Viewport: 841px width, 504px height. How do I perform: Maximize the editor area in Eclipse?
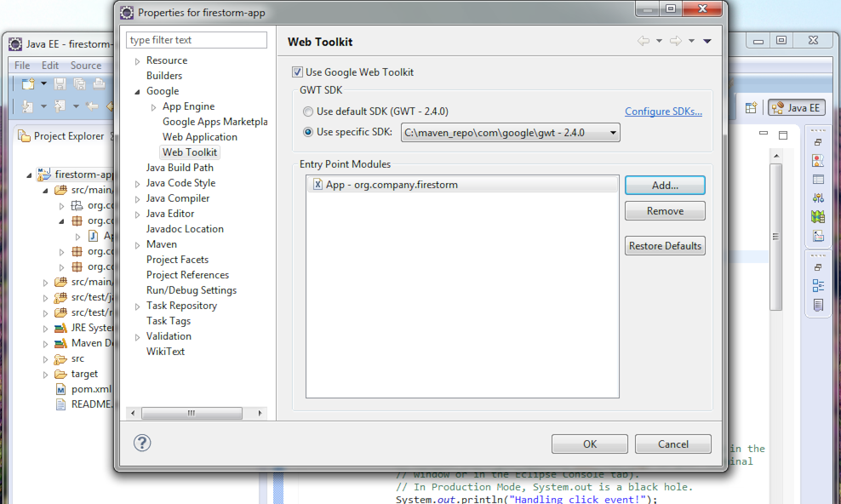point(783,135)
